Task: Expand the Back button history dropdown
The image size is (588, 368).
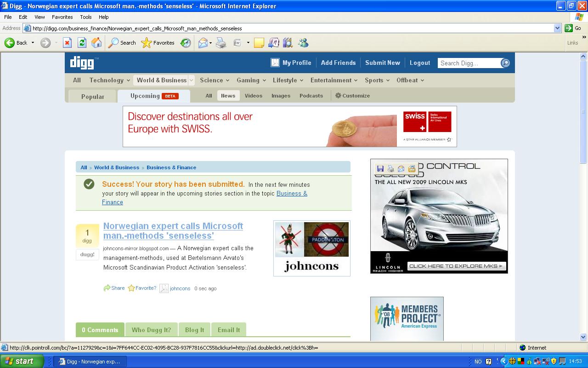Action: coord(33,43)
